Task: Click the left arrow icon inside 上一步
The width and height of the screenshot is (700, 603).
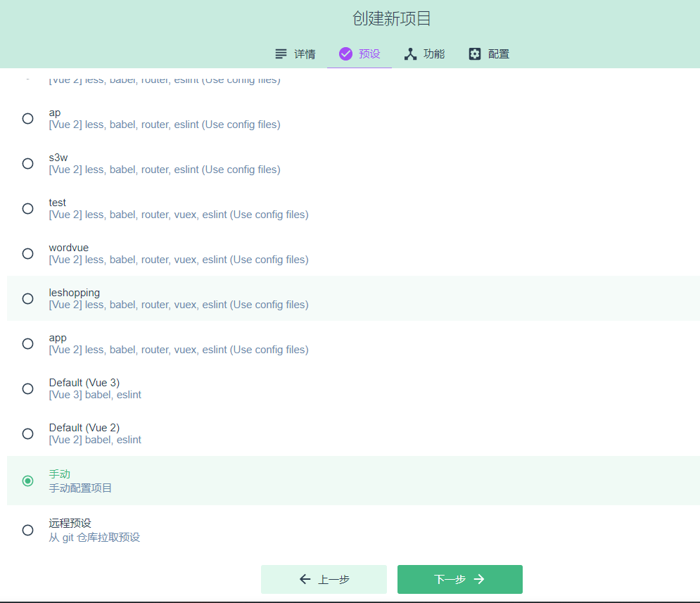Action: click(x=304, y=579)
